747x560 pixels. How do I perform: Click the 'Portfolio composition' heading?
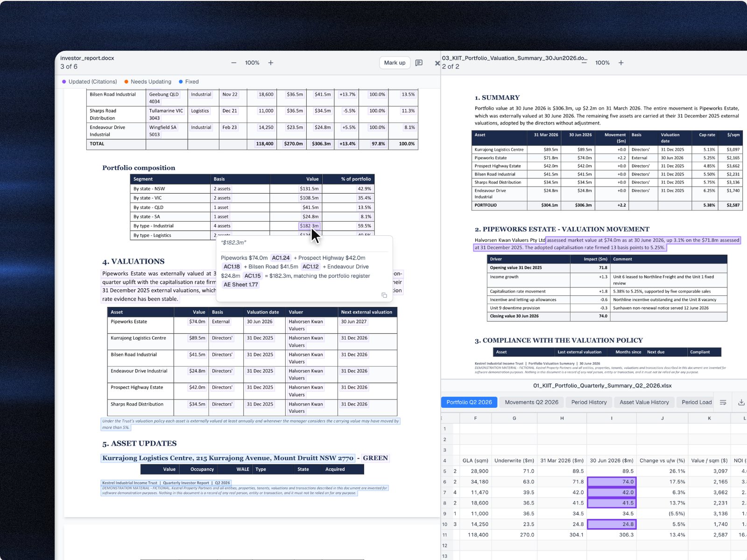coord(139,168)
